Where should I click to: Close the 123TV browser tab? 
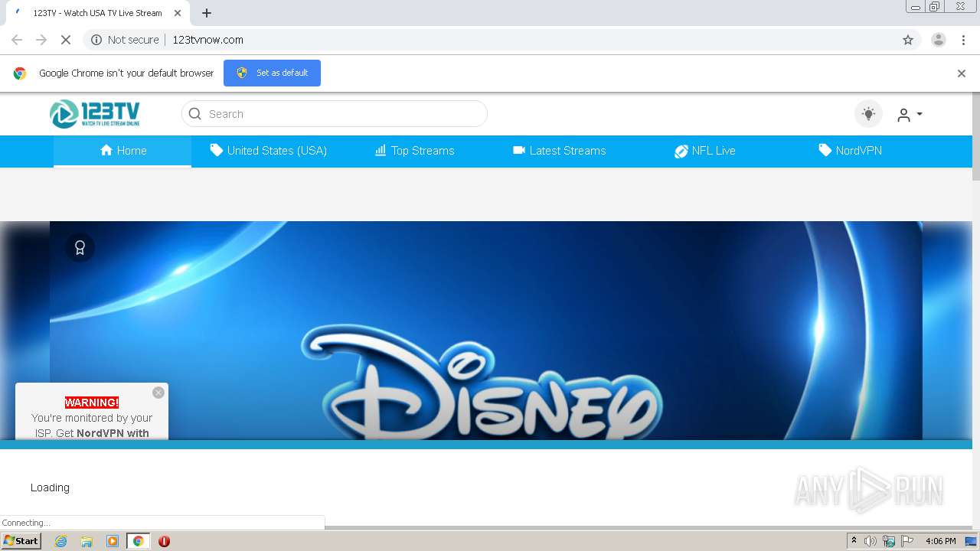pos(178,13)
